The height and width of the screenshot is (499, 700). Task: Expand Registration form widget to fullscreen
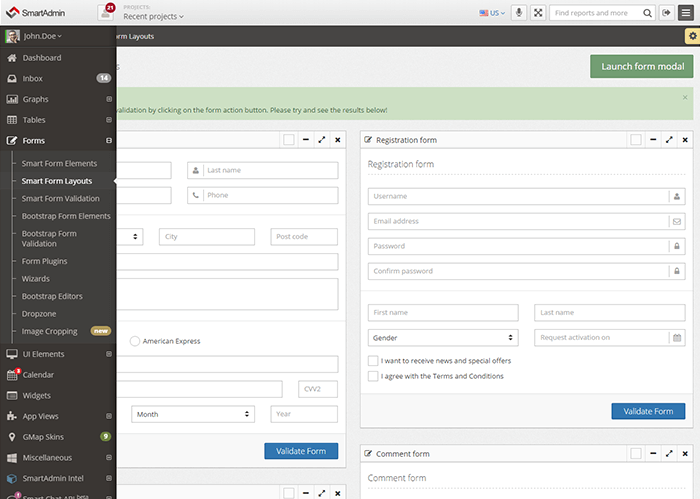pos(669,140)
